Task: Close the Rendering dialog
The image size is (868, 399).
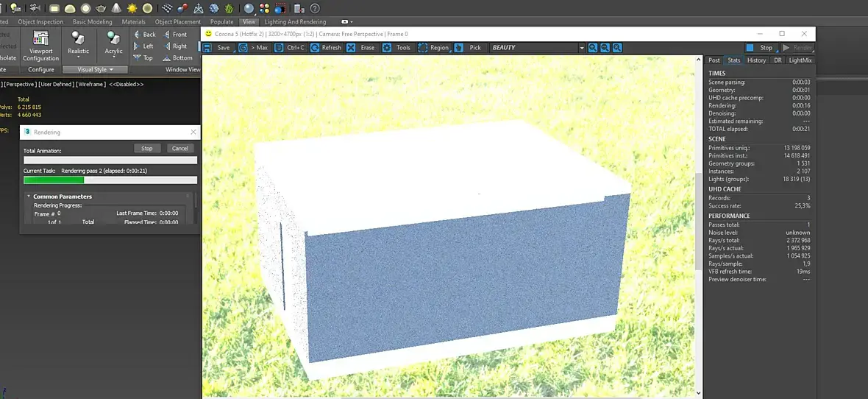Action: point(193,133)
